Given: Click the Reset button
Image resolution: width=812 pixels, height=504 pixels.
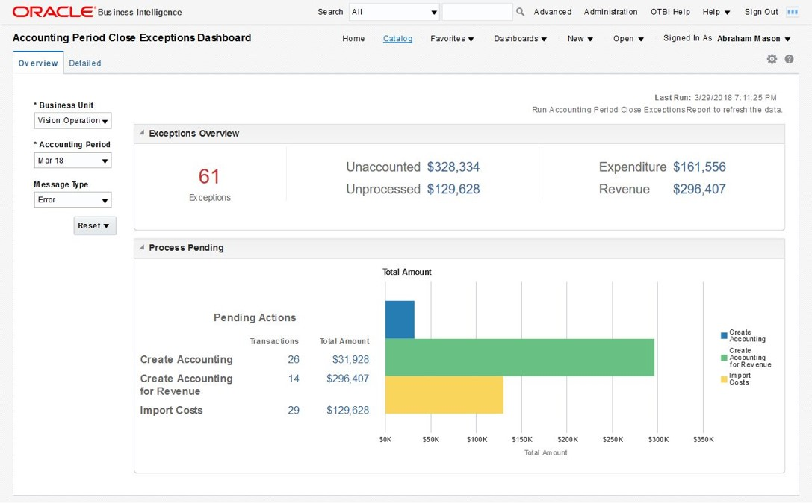Looking at the screenshot, I should coord(95,225).
